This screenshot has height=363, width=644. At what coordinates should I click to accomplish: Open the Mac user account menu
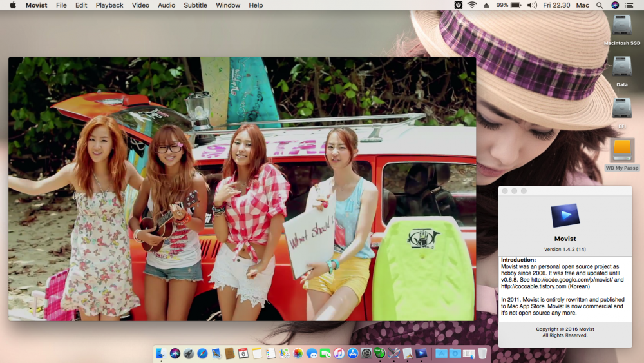pos(582,5)
